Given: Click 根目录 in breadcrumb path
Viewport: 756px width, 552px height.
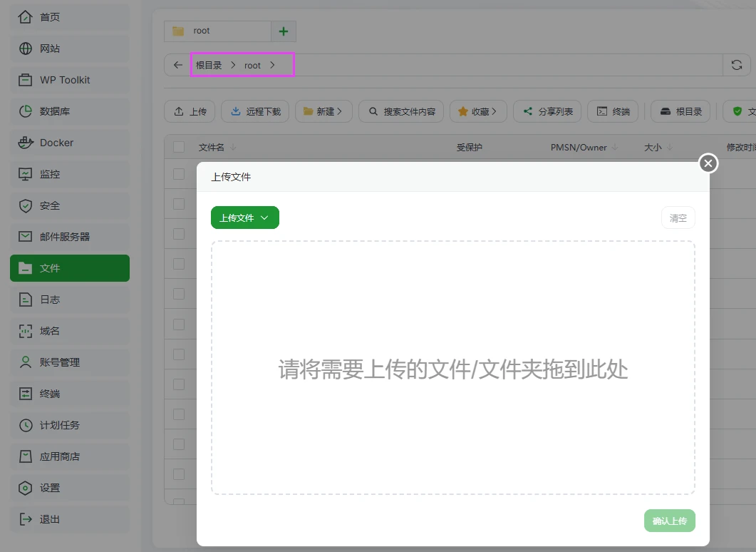Looking at the screenshot, I should (209, 65).
